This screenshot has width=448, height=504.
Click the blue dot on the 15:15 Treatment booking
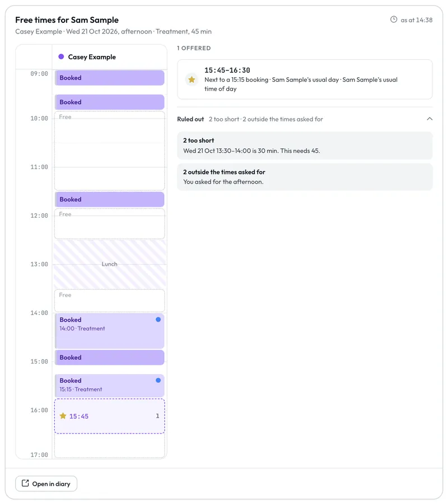click(158, 380)
